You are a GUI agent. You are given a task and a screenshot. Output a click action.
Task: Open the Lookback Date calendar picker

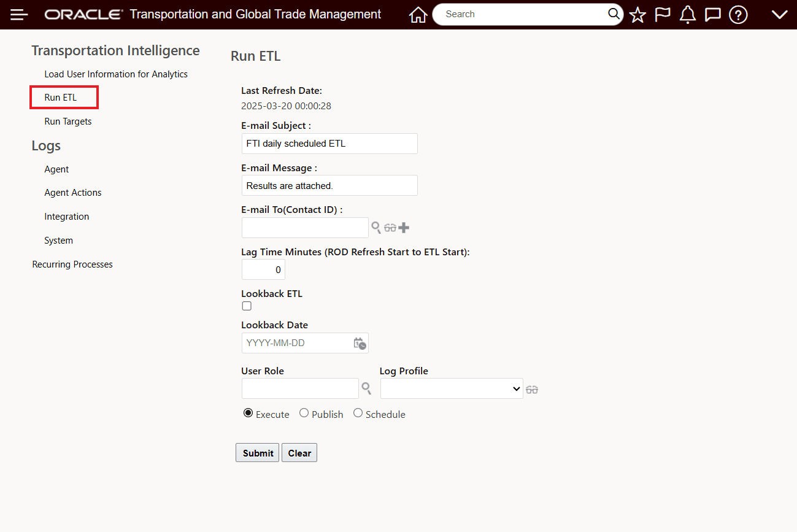click(360, 343)
